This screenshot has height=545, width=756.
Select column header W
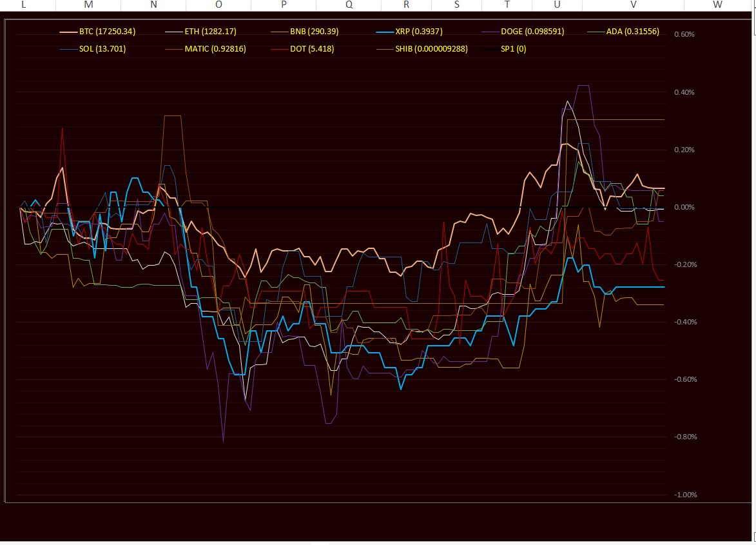(717, 5)
